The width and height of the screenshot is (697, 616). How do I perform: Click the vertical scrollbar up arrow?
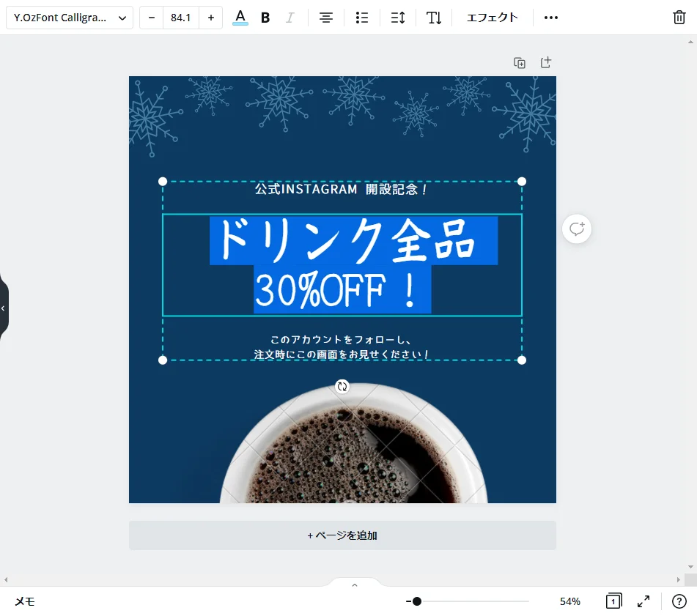click(690, 42)
